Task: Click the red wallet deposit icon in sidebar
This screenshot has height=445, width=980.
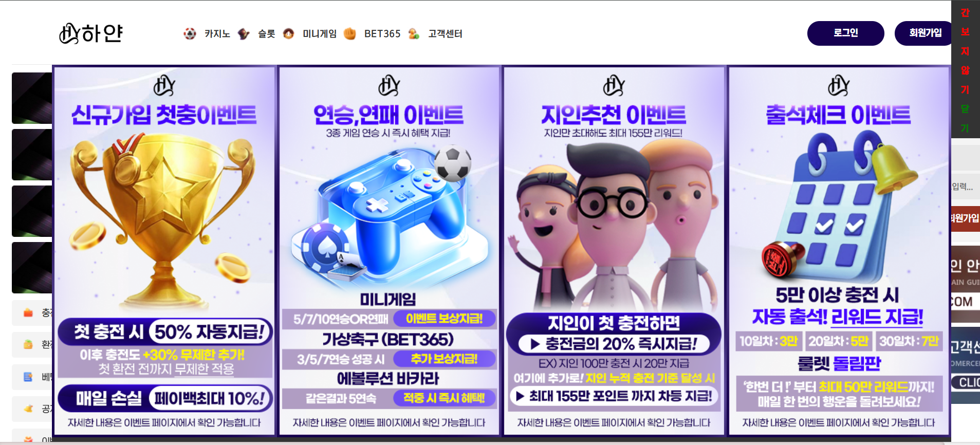Action: point(28,312)
